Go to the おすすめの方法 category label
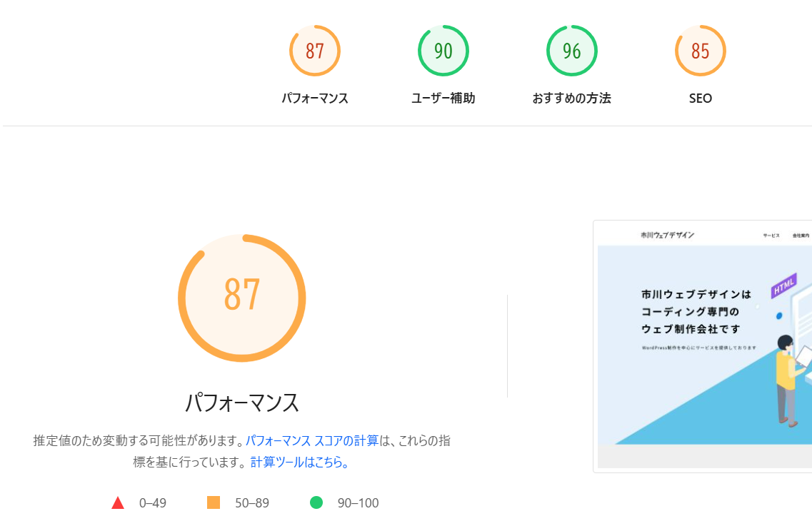Image resolution: width=812 pixels, height=526 pixels. pos(571,98)
